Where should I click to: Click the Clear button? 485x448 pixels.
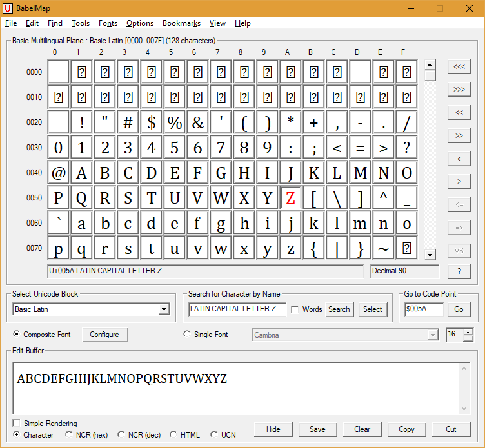tap(362, 429)
